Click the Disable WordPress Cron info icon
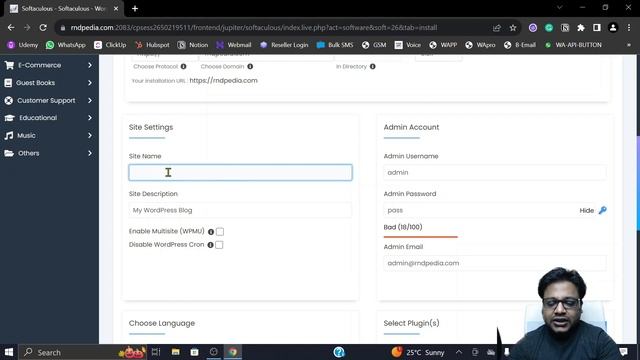Screen dimensions: 640x360 tap(210, 245)
